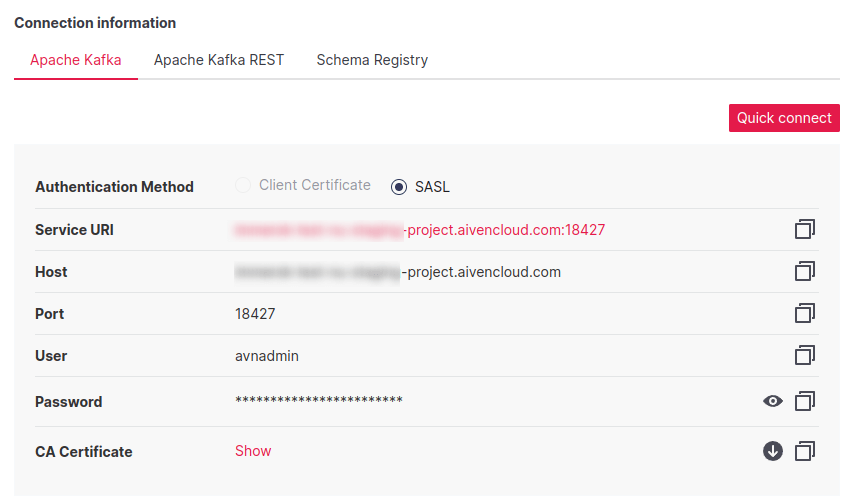Click the masked password field value
Image resolution: width=843 pixels, height=502 pixels.
click(x=319, y=402)
